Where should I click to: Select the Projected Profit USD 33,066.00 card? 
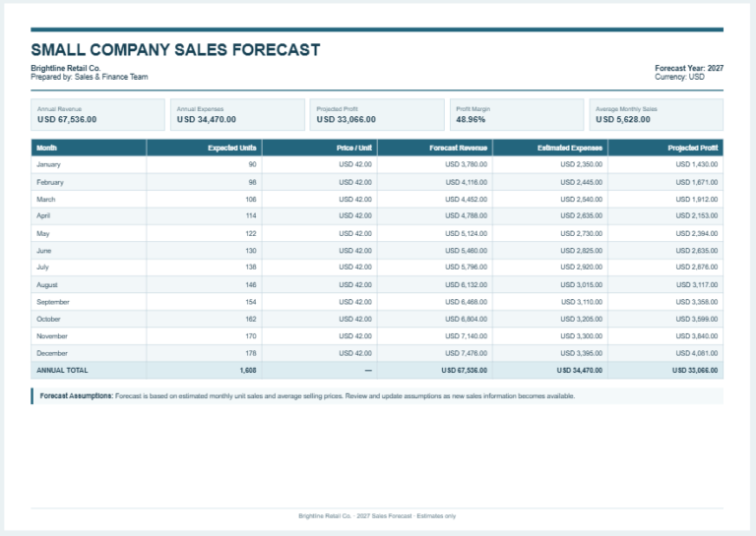click(377, 115)
